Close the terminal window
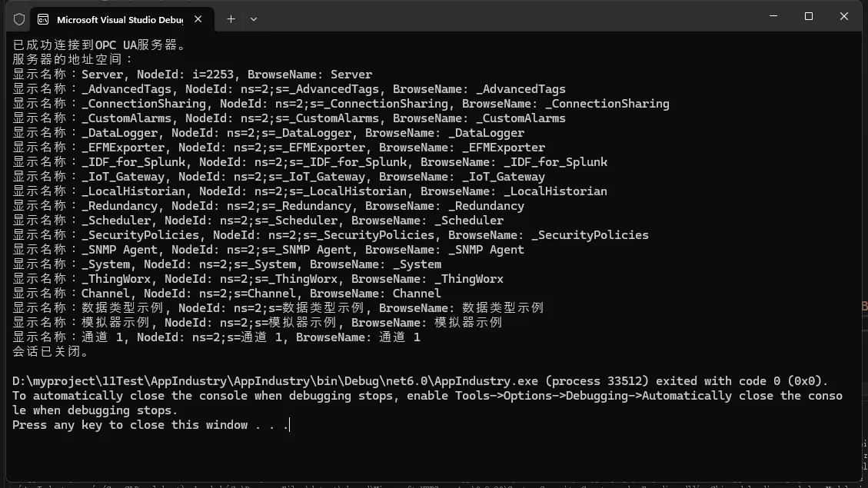This screenshot has width=868, height=488. tap(844, 16)
